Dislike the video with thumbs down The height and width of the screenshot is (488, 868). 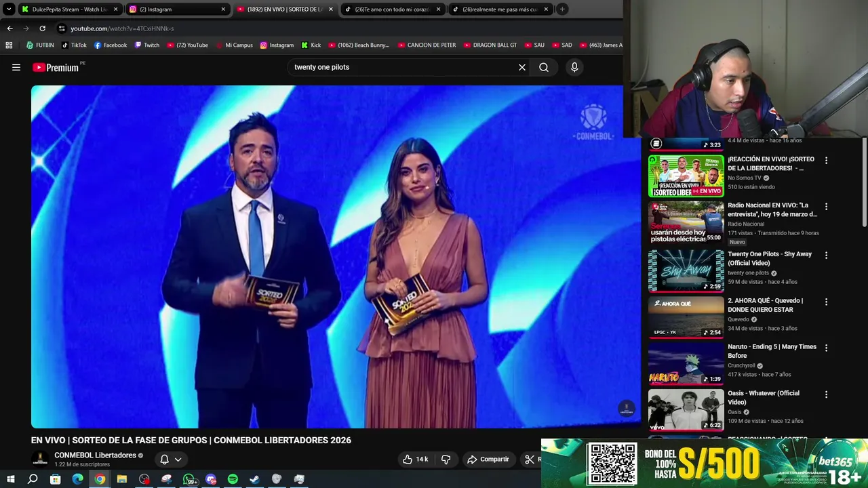pyautogui.click(x=446, y=460)
